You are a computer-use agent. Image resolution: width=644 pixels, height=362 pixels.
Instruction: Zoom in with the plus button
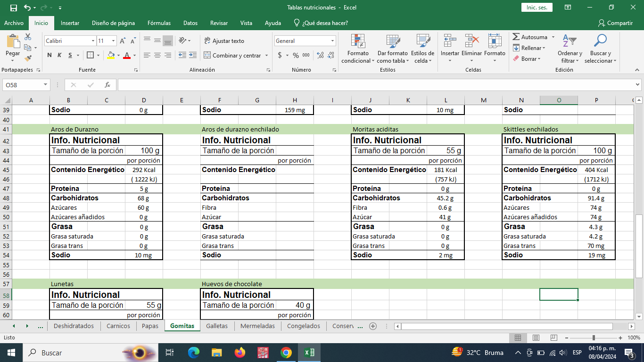(x=621, y=337)
